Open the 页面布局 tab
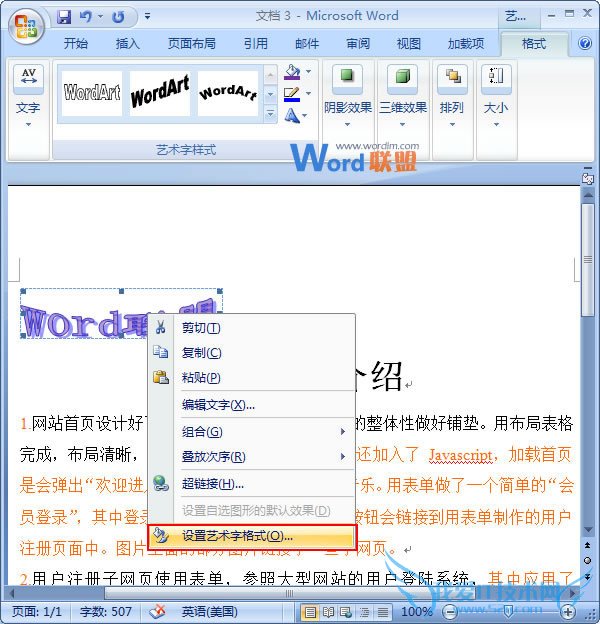The height and width of the screenshot is (624, 600). pyautogui.click(x=191, y=43)
